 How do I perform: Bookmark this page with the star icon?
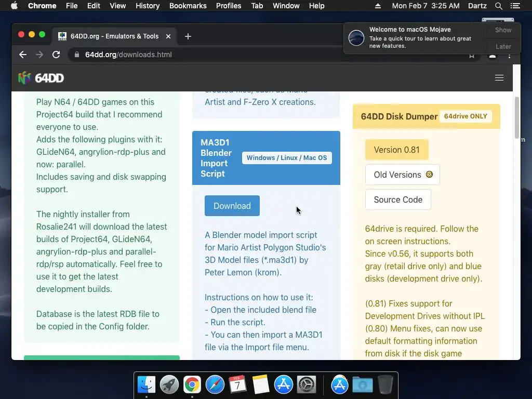(472, 56)
